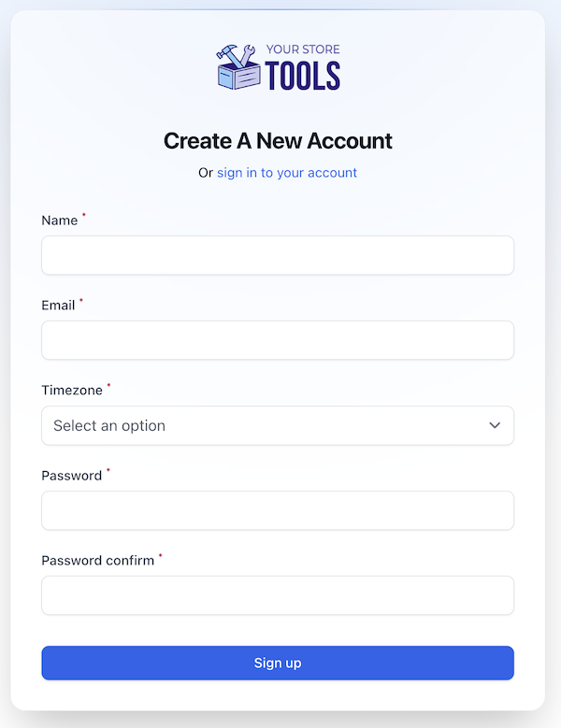This screenshot has height=728, width=561.
Task: Click the Timezone field label
Action: point(72,390)
